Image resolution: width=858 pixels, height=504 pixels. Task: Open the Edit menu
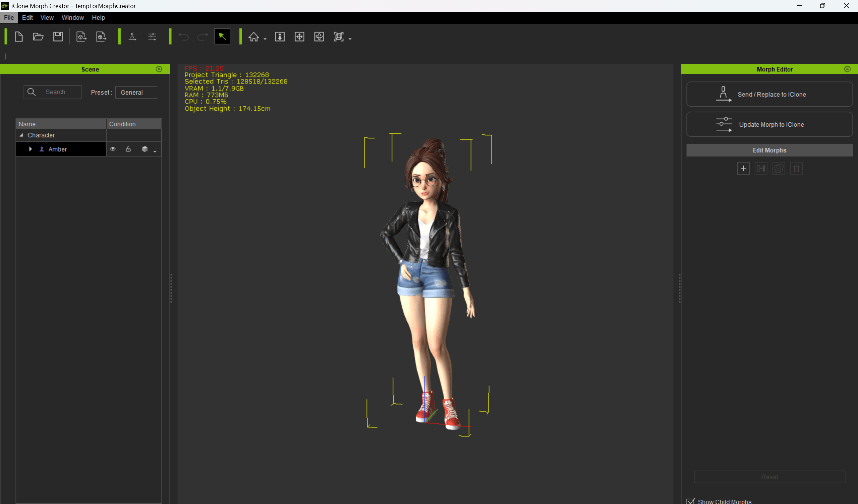pos(27,18)
